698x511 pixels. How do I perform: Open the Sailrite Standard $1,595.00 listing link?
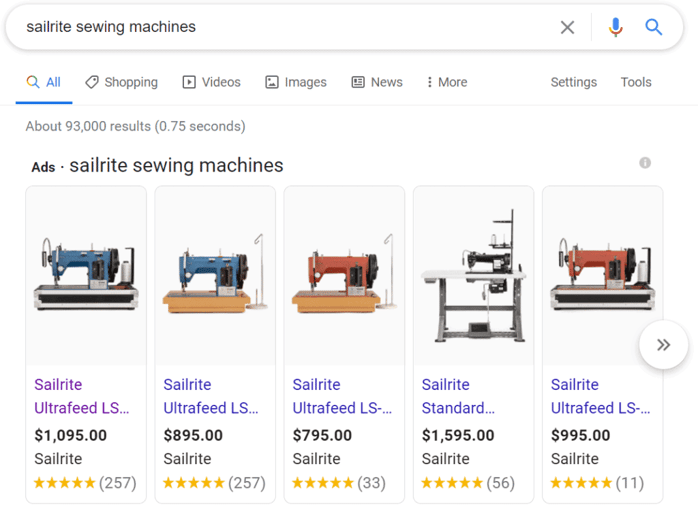coord(458,396)
